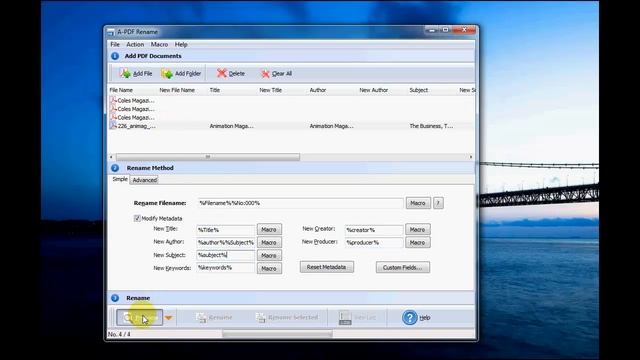Click the Rename Selected button
Image resolution: width=640 pixels, height=360 pixels.
(x=287, y=317)
